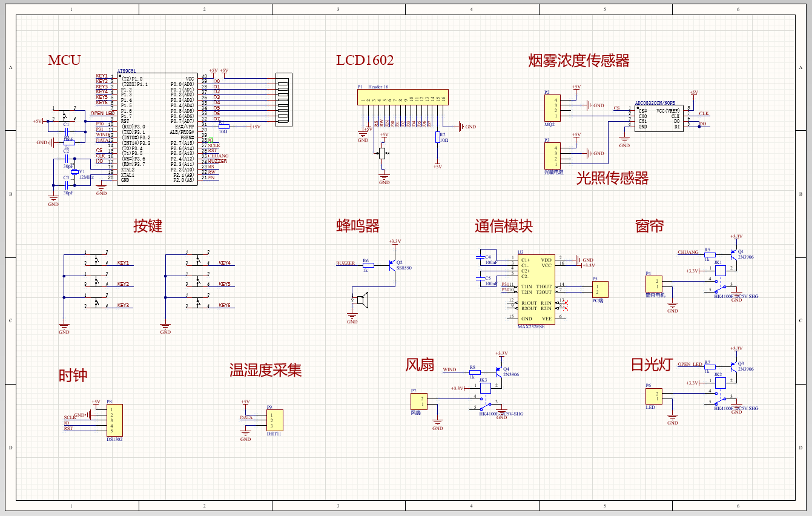The width and height of the screenshot is (812, 516).
Task: Select the ADC0832CCN/NOPB converter chip
Action: point(658,118)
